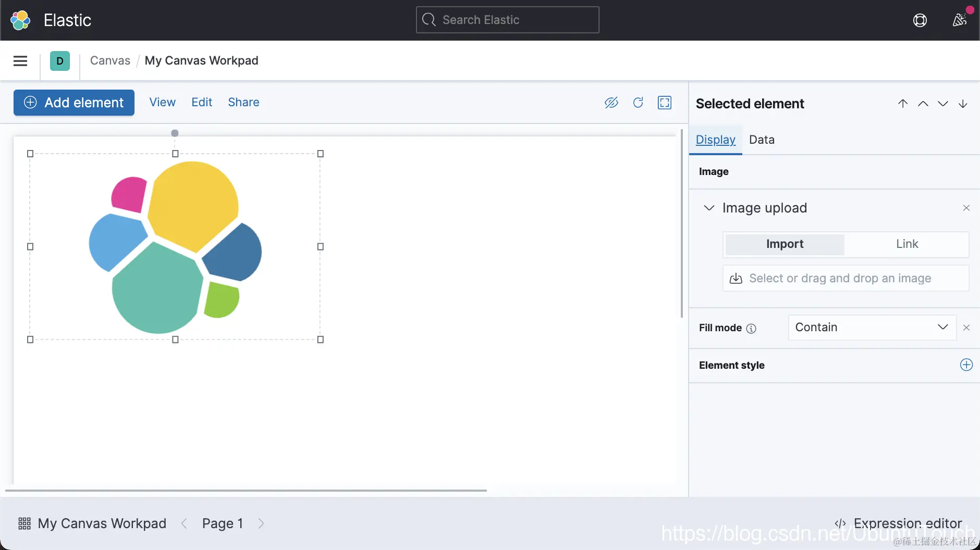Click the Add element button
This screenshot has height=550, width=980.
pos(74,103)
